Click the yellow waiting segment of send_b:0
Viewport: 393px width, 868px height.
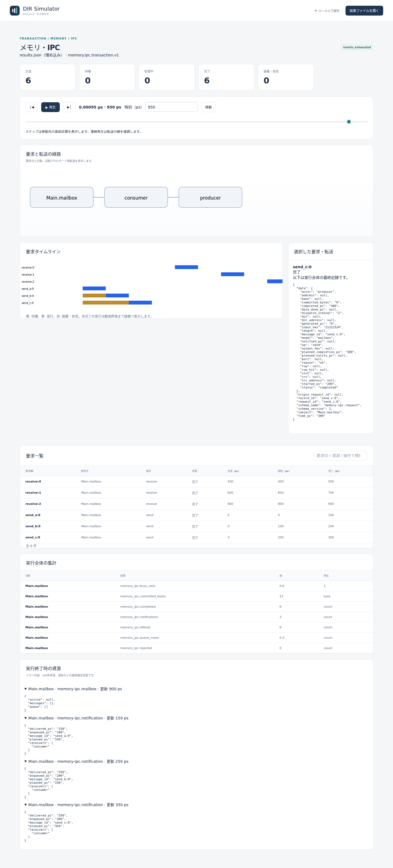[x=94, y=296]
